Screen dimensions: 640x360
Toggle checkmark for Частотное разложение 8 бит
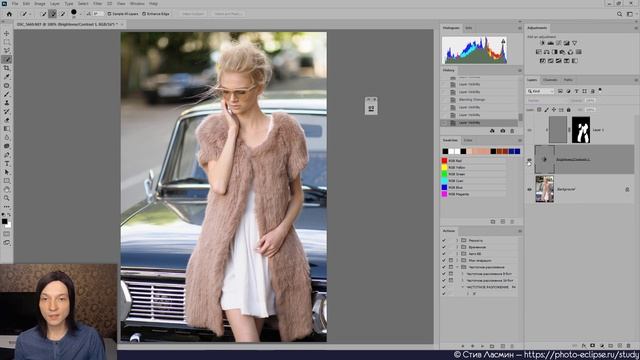[444, 274]
